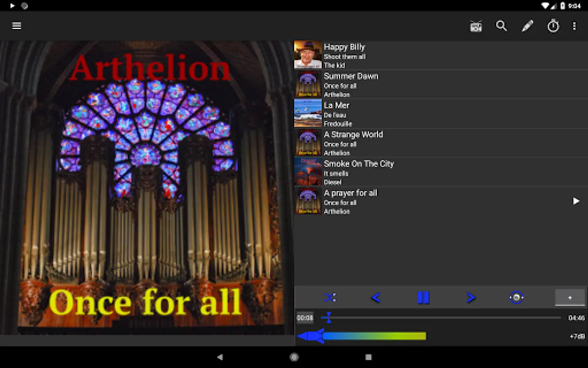
Task: Select the Smoke On The City title
Action: coord(359,164)
